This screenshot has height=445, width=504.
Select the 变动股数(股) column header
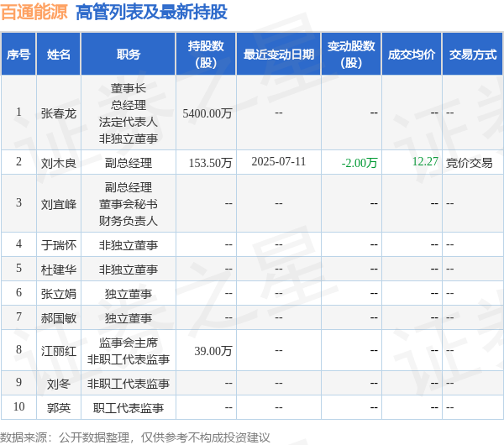(351, 55)
